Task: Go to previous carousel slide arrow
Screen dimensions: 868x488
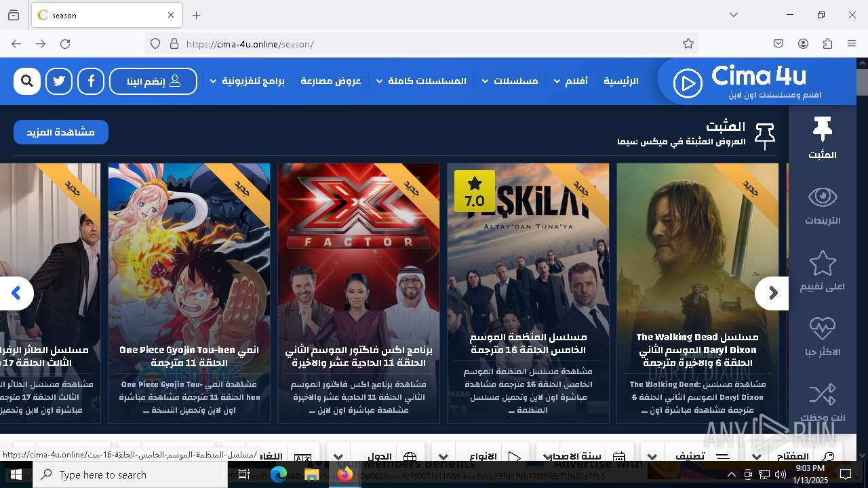Action: coord(16,293)
